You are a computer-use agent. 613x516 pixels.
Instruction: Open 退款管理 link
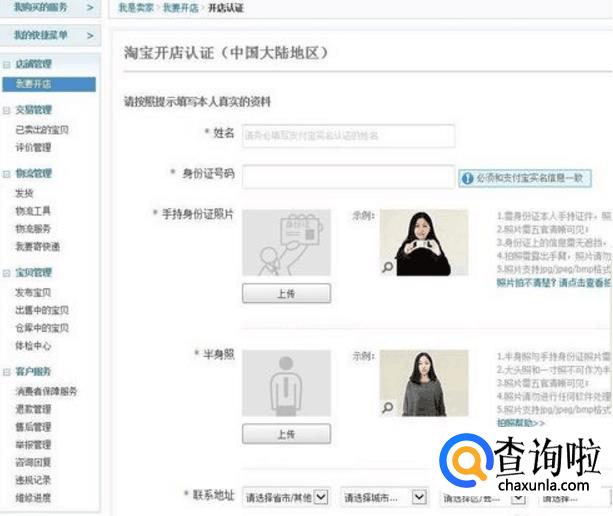[x=33, y=409]
